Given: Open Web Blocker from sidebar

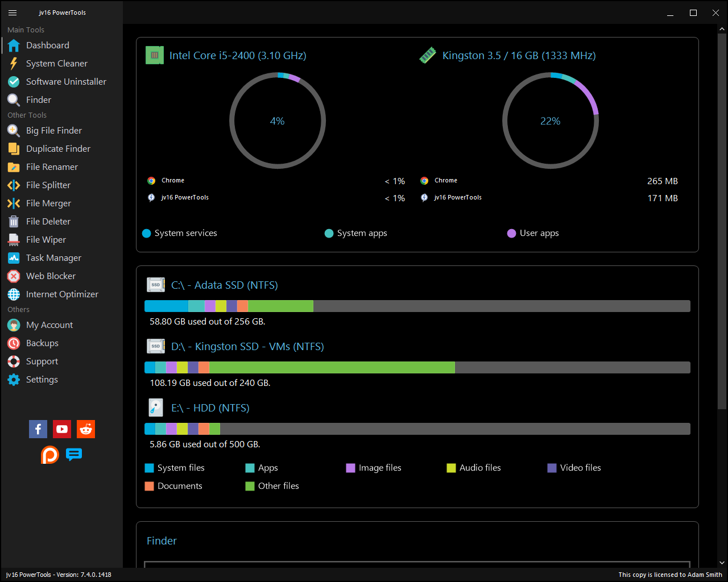Looking at the screenshot, I should pos(51,276).
